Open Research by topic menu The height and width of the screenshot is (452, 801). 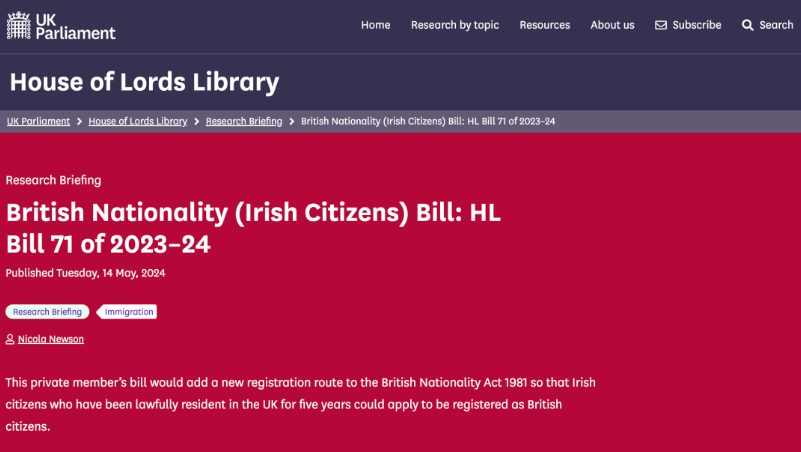pos(455,25)
